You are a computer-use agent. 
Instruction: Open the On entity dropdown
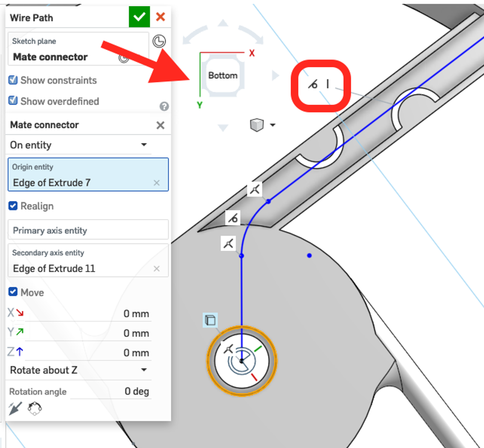coord(79,145)
